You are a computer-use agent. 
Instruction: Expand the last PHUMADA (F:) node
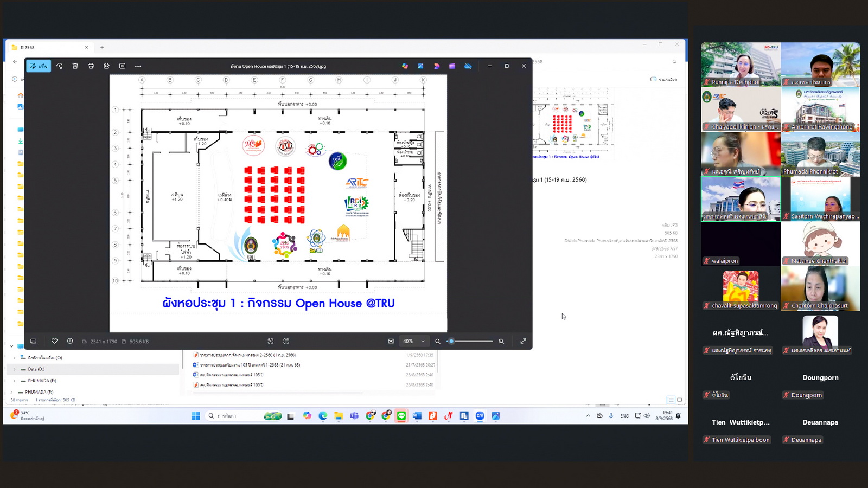[x=12, y=392]
